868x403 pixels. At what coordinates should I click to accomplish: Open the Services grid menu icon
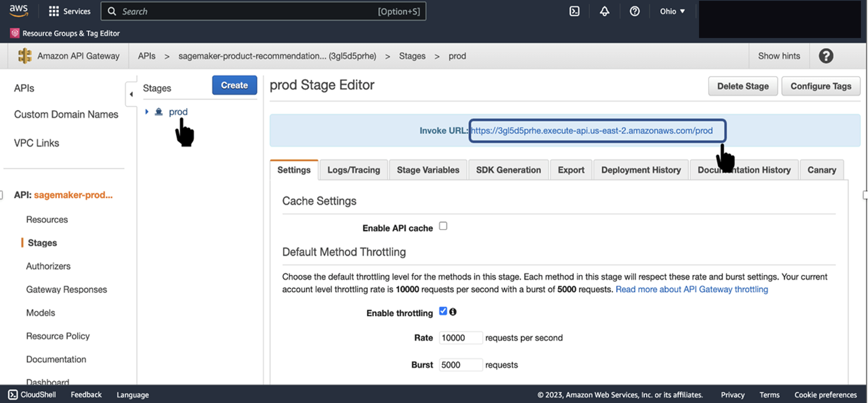tap(54, 11)
